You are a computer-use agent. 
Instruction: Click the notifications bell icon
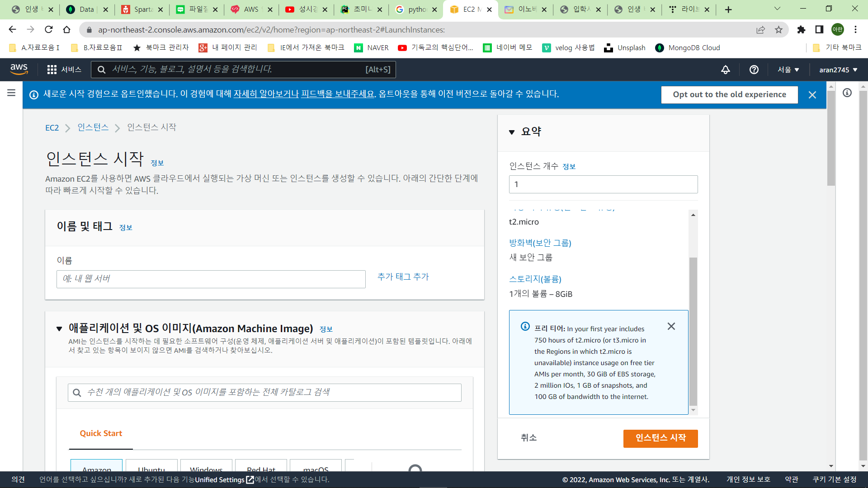725,70
